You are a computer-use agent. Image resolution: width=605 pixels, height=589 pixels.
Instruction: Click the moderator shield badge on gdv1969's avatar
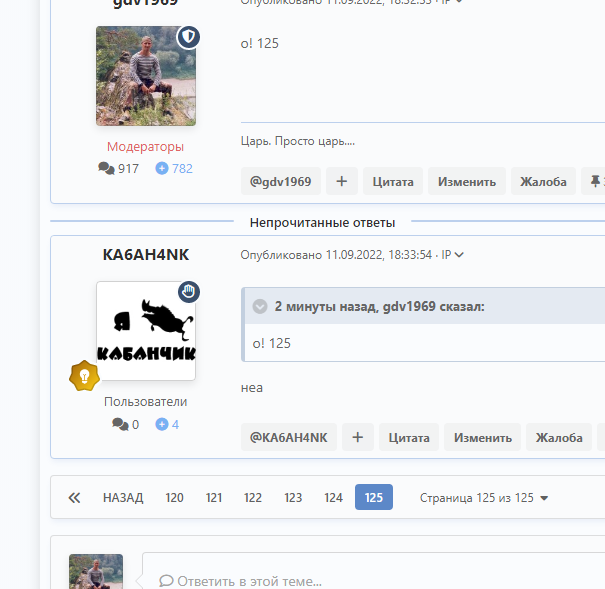pyautogui.click(x=188, y=37)
